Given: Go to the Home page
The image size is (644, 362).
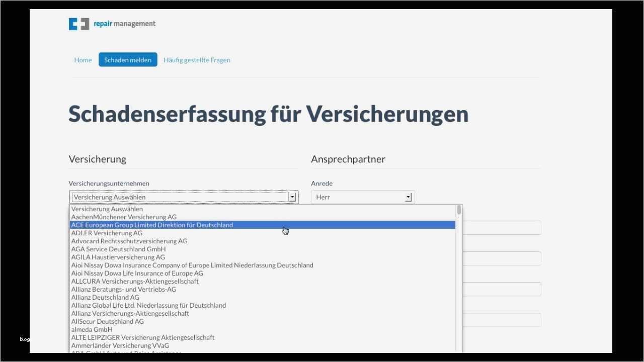Looking at the screenshot, I should pyautogui.click(x=83, y=59).
